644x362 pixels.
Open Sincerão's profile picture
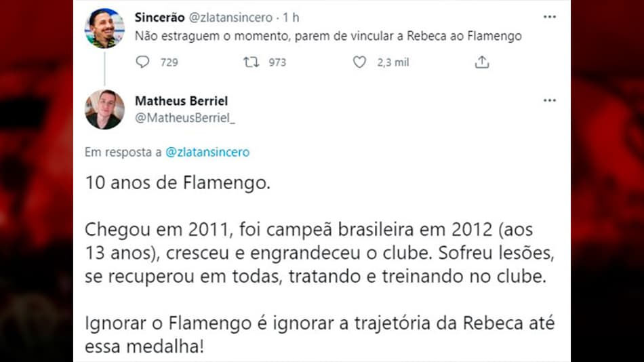point(104,28)
